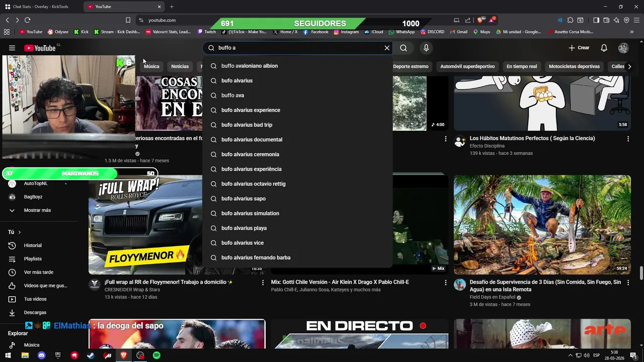Select the Motocicletas deportivas chip
Image resolution: width=644 pixels, height=362 pixels.
click(574, 66)
